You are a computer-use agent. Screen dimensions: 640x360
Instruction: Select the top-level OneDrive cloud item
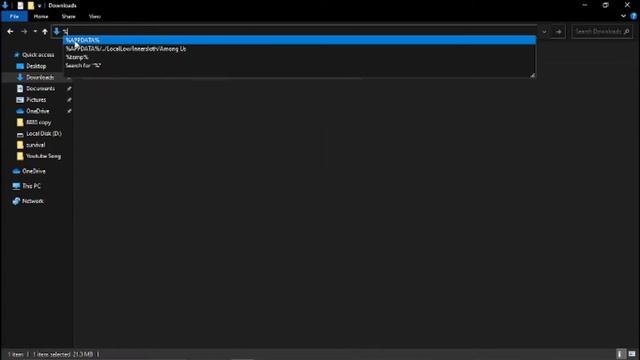(33, 171)
